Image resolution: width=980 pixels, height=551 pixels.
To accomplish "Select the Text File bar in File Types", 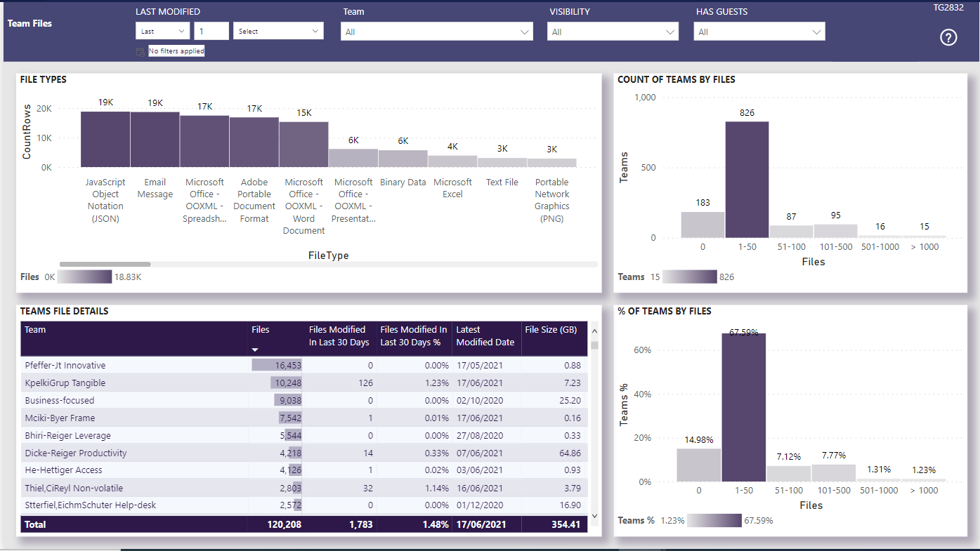I will point(502,162).
